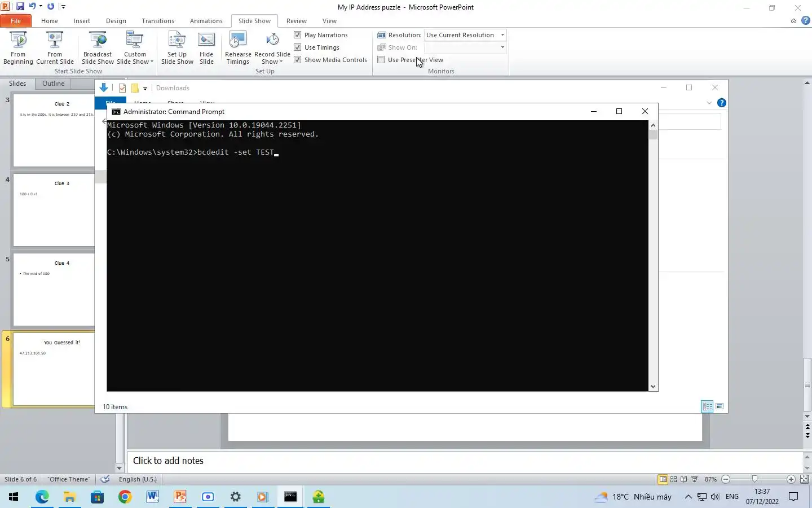Click Office Theme status bar entry
The height and width of the screenshot is (508, 812).
69,479
